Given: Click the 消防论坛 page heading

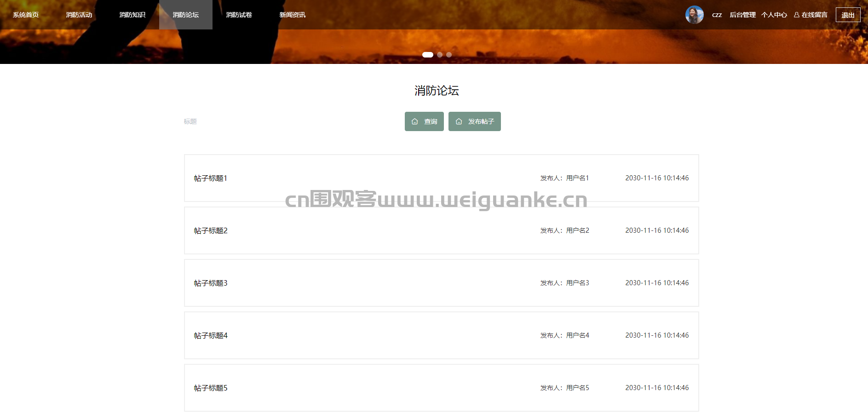Looking at the screenshot, I should click(x=437, y=91).
